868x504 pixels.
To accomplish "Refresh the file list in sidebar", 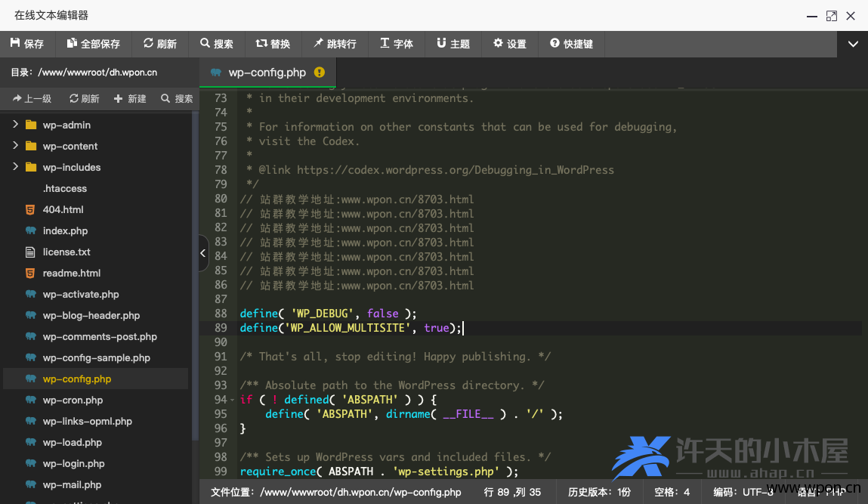I will 84,98.
